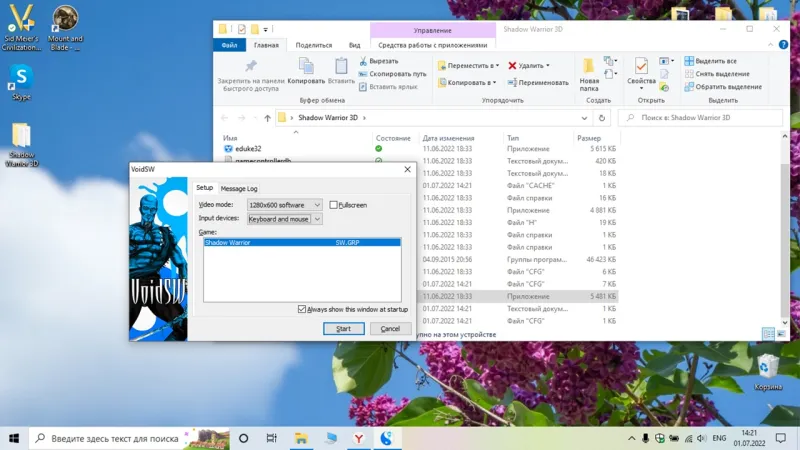
Task: Switch ENG input language indicator
Action: tap(719, 438)
